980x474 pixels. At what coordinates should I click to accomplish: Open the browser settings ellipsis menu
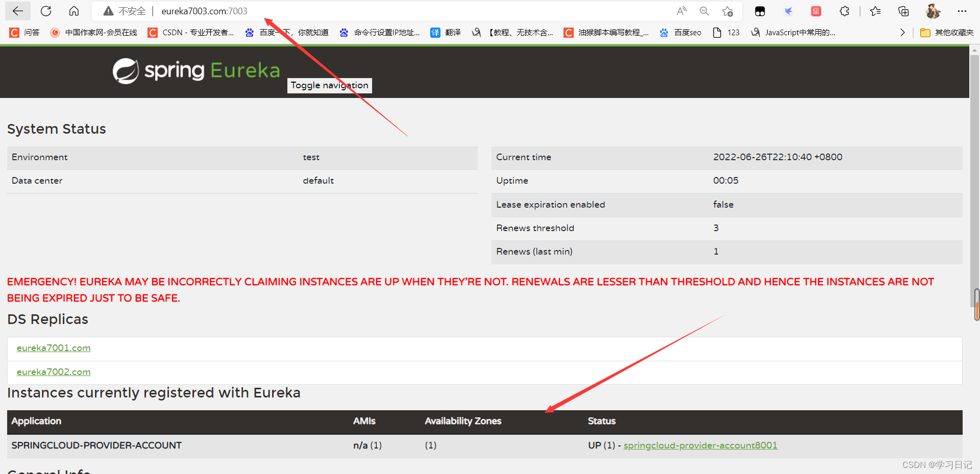coord(962,11)
